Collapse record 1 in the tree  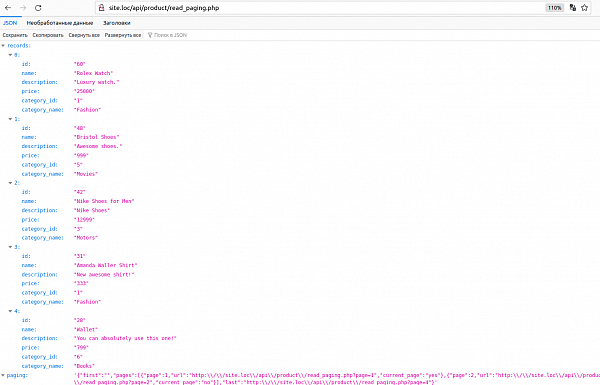point(10,119)
